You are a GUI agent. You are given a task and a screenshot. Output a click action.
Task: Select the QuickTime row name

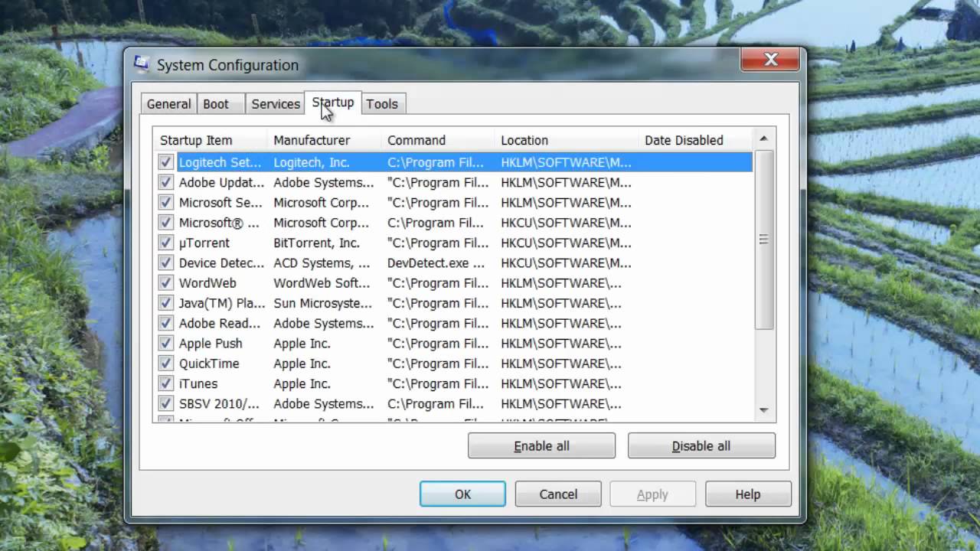pyautogui.click(x=209, y=364)
